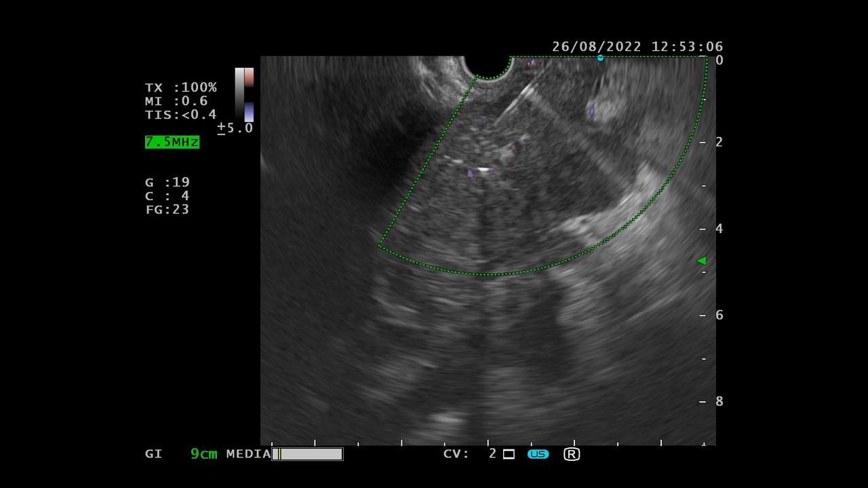
Task: Open the 9cm depth setting
Action: click(203, 454)
